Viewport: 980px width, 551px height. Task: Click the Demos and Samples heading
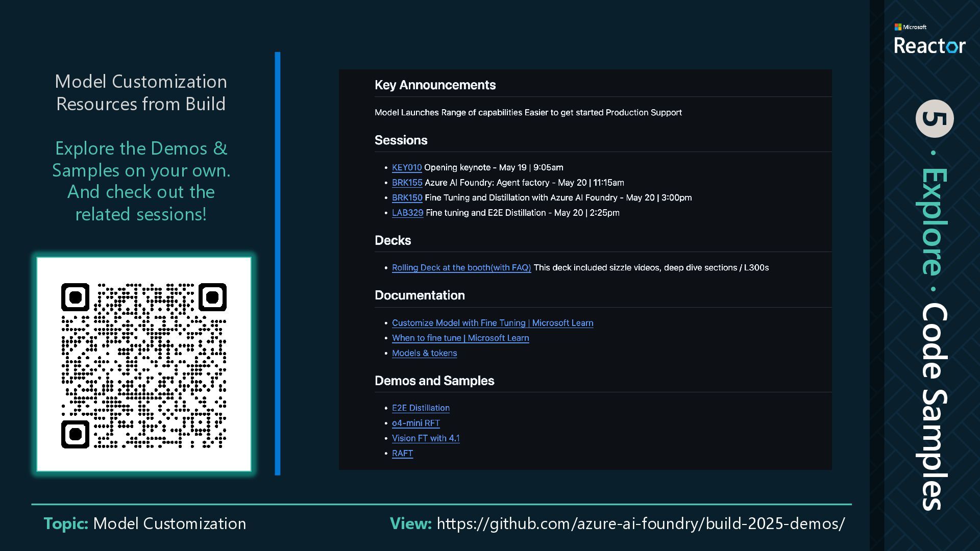[434, 381]
